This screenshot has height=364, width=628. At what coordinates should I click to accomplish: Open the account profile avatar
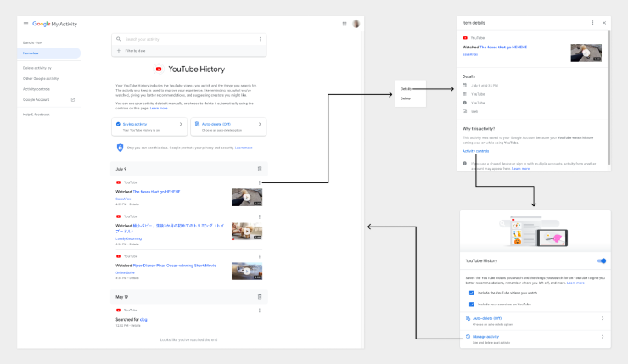[x=356, y=24]
